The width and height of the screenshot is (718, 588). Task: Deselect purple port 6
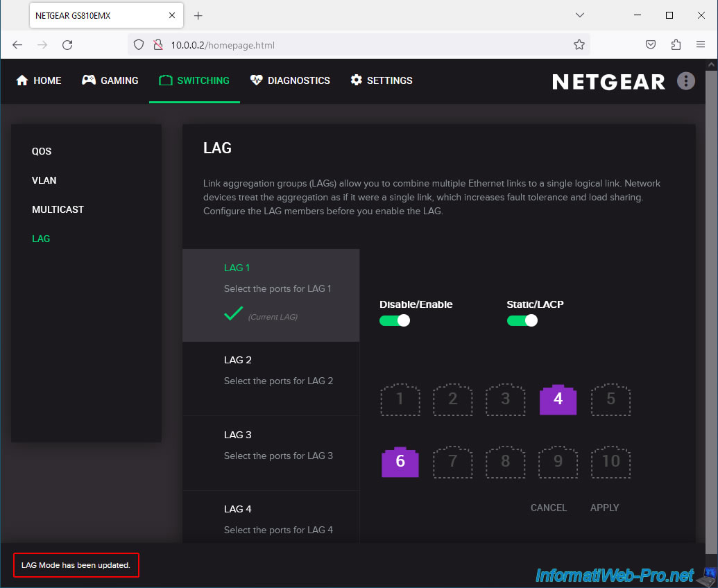coord(400,462)
